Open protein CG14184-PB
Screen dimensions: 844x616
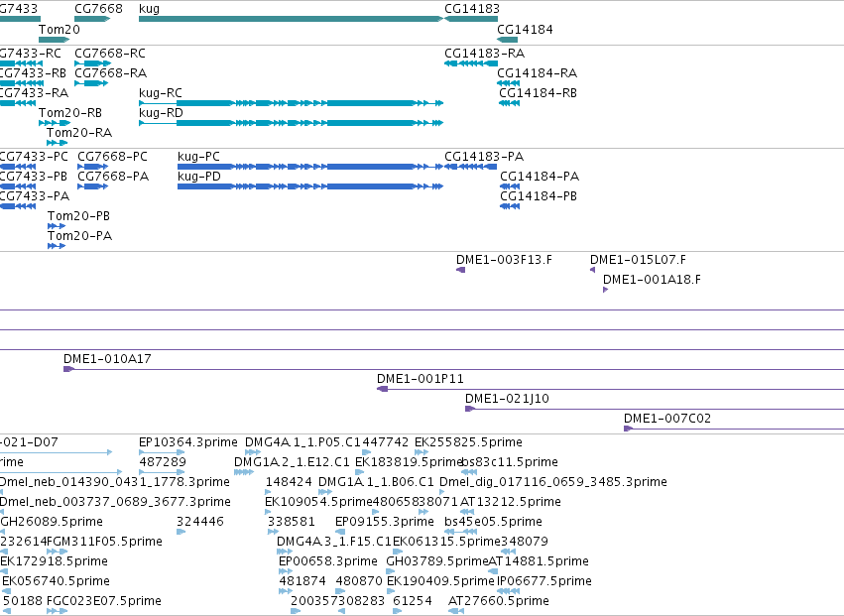coord(510,206)
